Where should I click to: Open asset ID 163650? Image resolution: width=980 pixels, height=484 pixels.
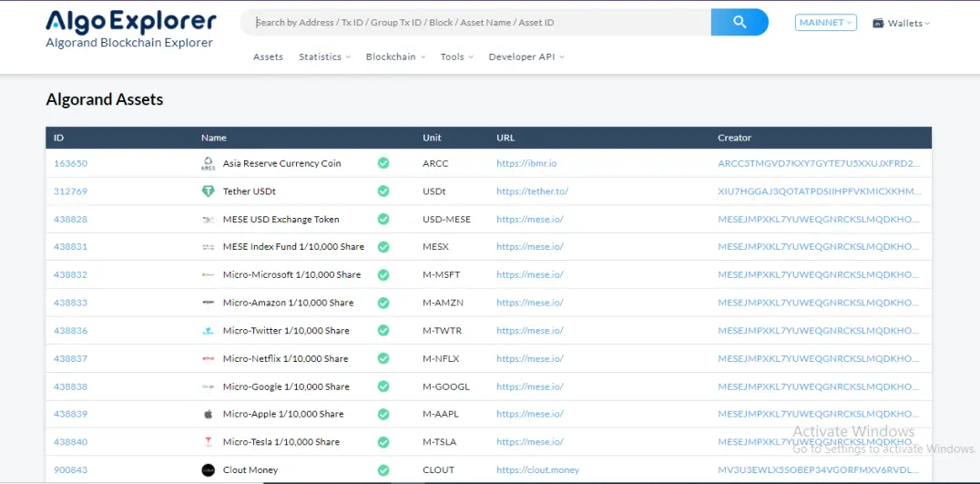[x=71, y=163]
